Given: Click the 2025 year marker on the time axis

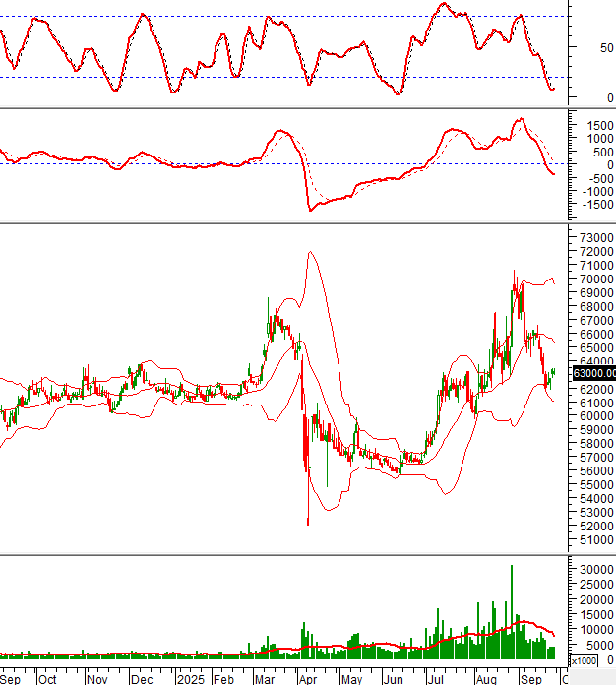Looking at the screenshot, I should pos(189,678).
